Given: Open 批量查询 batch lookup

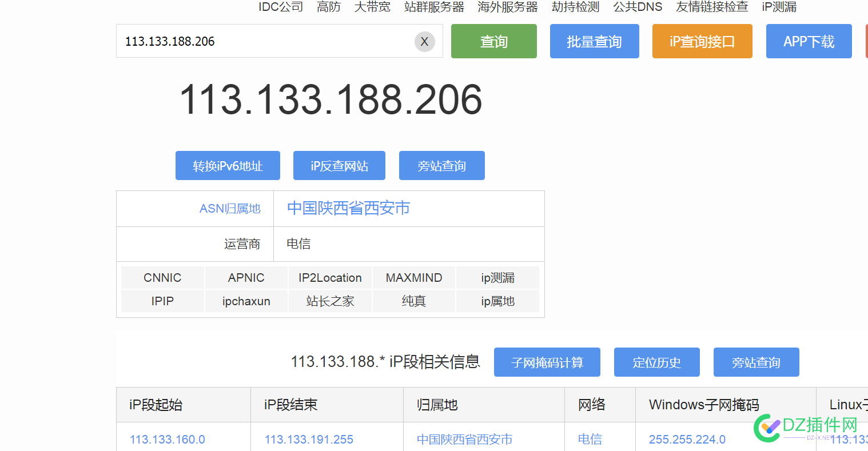Looking at the screenshot, I should [x=594, y=41].
